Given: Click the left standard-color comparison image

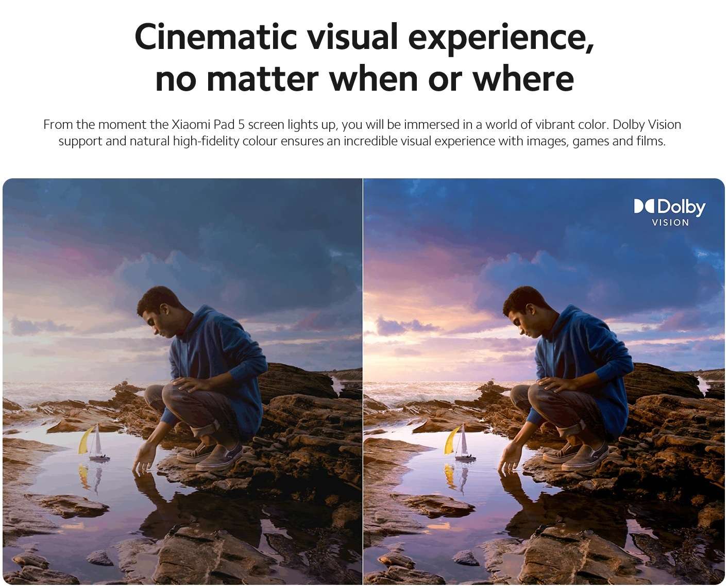Looking at the screenshot, I should pos(182,381).
